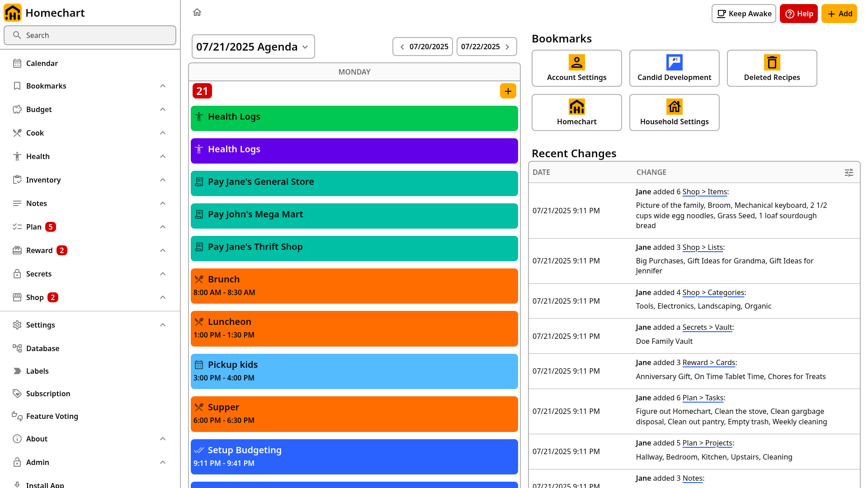
Task: Click the home breadcrumb icon
Action: pos(197,12)
